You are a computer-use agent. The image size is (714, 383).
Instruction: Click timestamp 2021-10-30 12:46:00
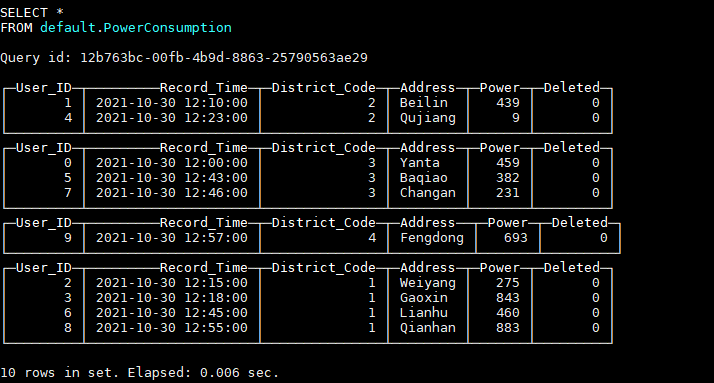(x=172, y=193)
